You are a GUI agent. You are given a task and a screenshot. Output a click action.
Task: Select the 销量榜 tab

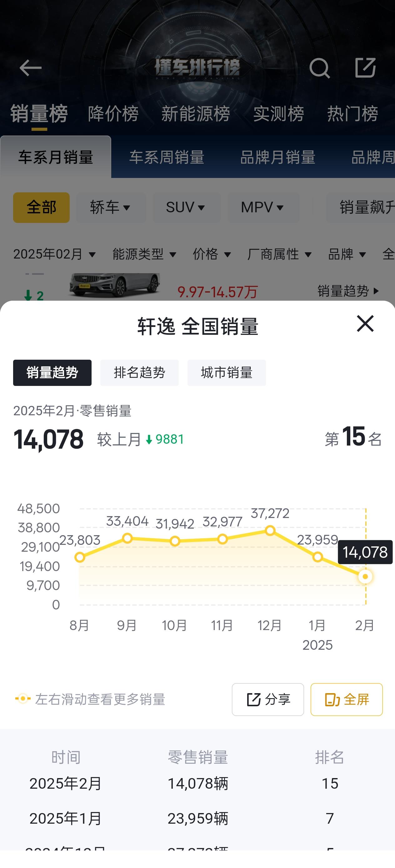click(39, 113)
